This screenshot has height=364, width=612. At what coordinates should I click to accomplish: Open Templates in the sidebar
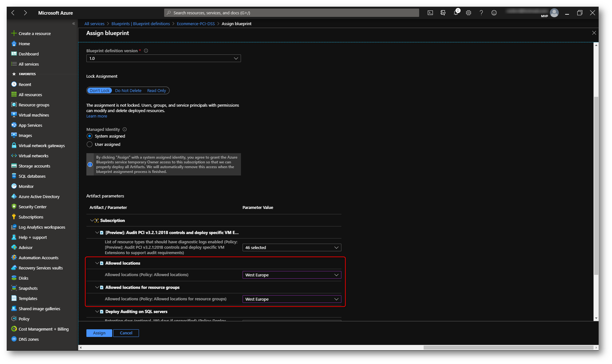28,298
